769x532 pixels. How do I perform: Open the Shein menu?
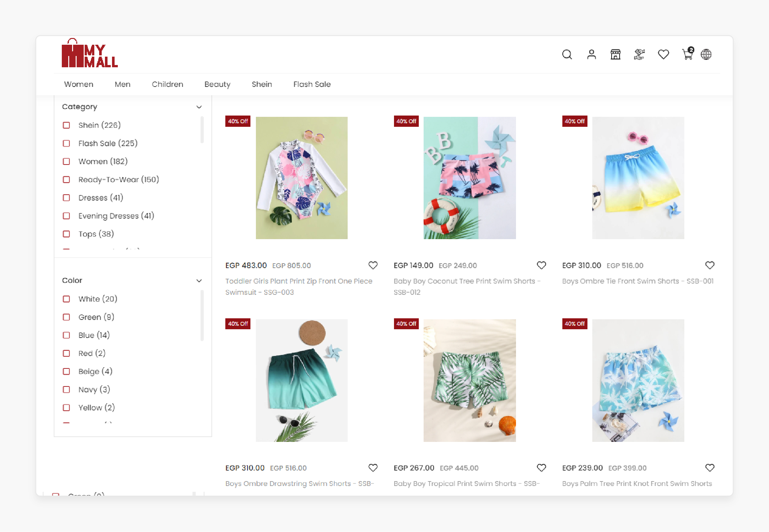(x=262, y=84)
